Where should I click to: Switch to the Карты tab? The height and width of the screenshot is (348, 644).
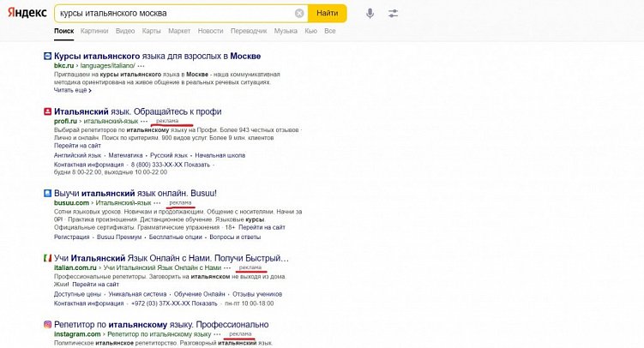(x=152, y=31)
